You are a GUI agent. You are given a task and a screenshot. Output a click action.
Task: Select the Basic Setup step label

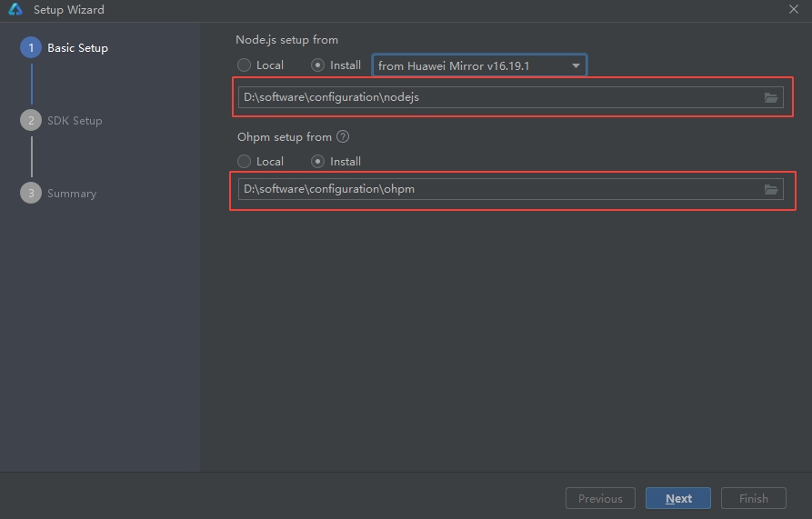click(x=77, y=48)
